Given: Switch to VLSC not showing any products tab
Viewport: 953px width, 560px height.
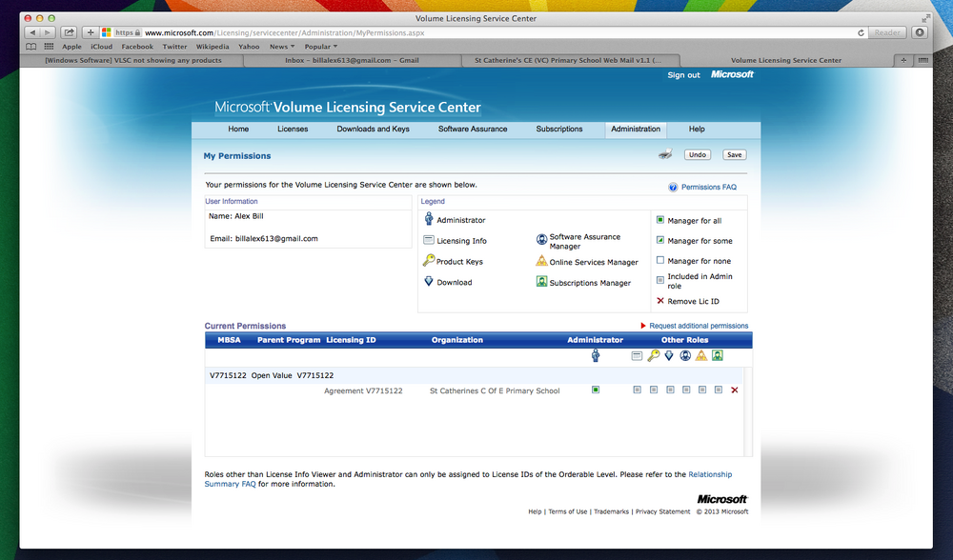Looking at the screenshot, I should 133,60.
